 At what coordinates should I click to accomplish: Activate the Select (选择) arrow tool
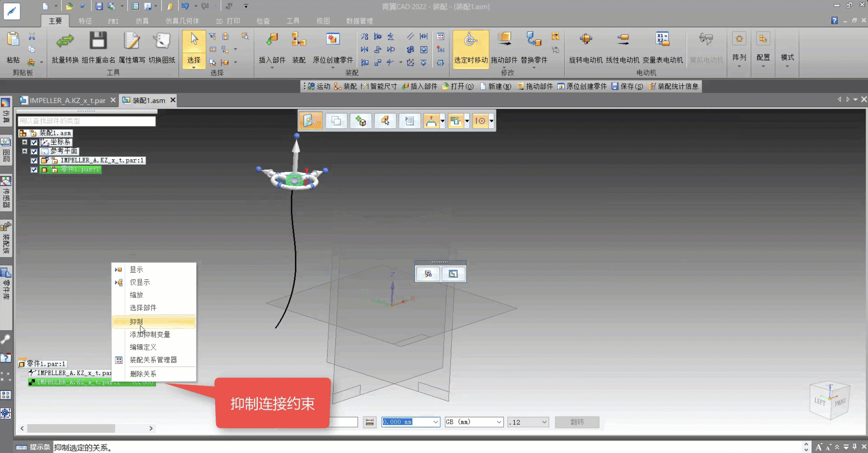(x=194, y=40)
